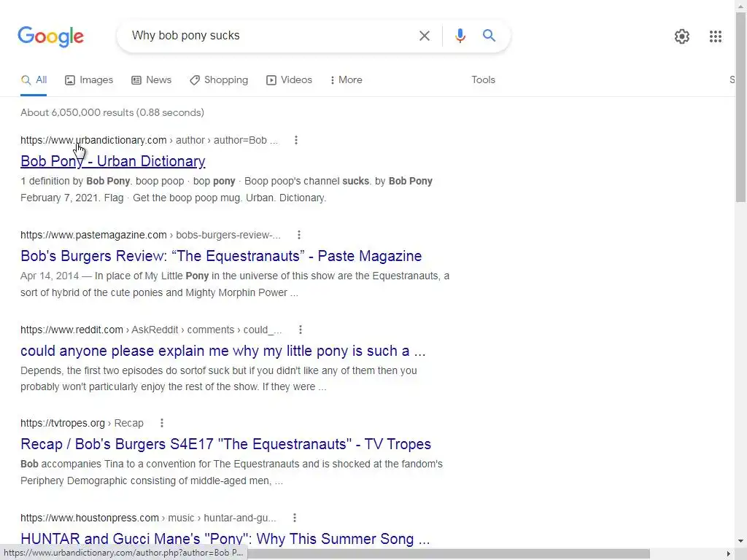The width and height of the screenshot is (747, 560).
Task: Click the Urban Dictionary result snippet text
Action: point(226,190)
